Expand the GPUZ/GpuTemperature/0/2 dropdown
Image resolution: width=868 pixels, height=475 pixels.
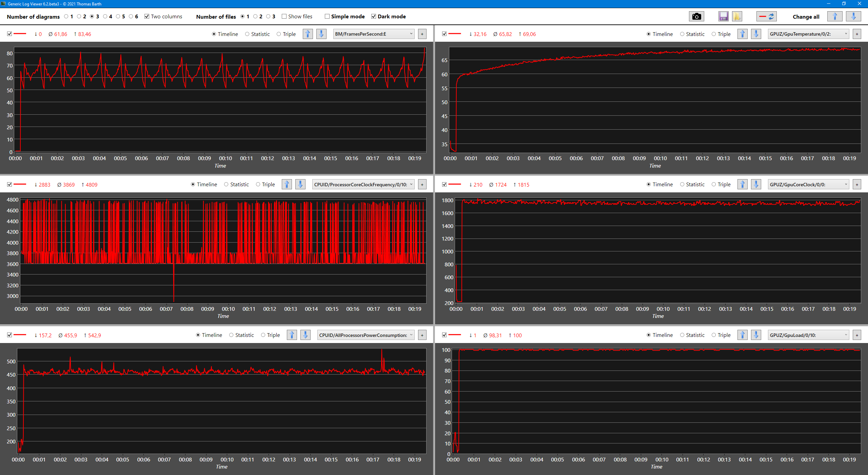point(808,34)
